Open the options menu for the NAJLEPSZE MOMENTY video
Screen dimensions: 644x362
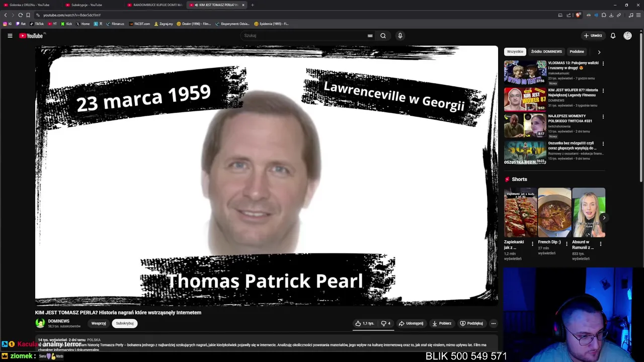click(603, 117)
